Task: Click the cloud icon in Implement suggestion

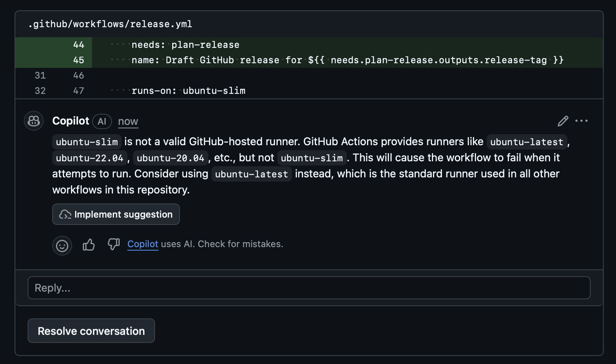Action: tap(65, 215)
